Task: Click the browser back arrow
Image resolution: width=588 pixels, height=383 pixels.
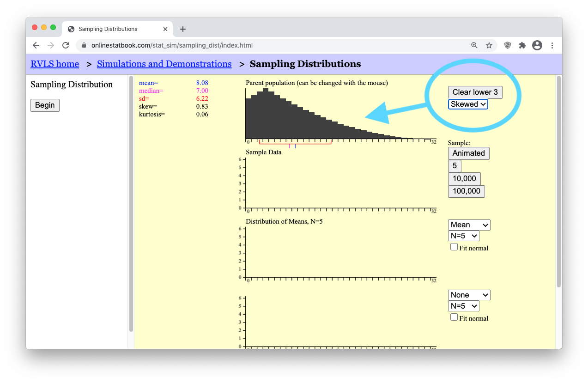Action: [36, 45]
